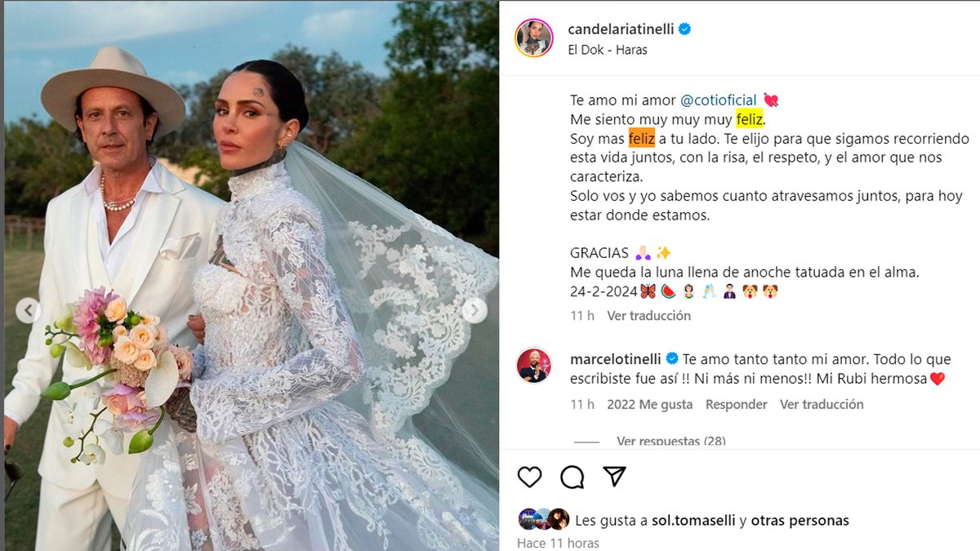View the 2022 Me gusta count
Screen dimensions: 980x551
coord(650,404)
